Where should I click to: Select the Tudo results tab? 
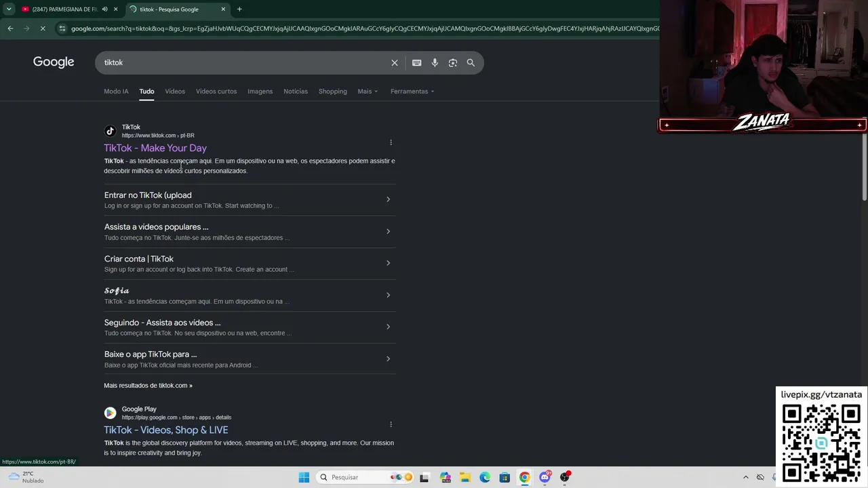tap(146, 91)
